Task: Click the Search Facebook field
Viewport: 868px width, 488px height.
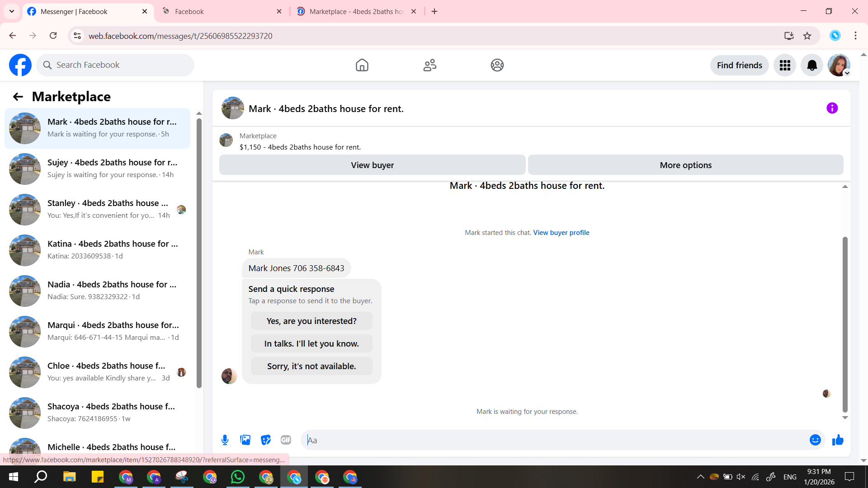Action: (x=115, y=65)
